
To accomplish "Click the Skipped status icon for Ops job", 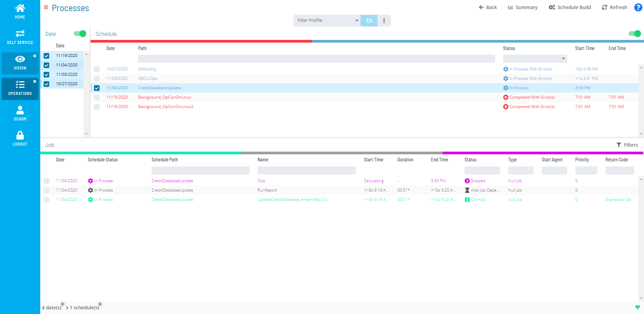I will tap(467, 181).
